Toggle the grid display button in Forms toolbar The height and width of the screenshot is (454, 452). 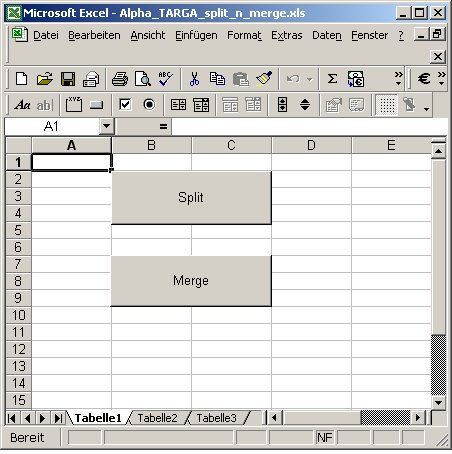[387, 105]
